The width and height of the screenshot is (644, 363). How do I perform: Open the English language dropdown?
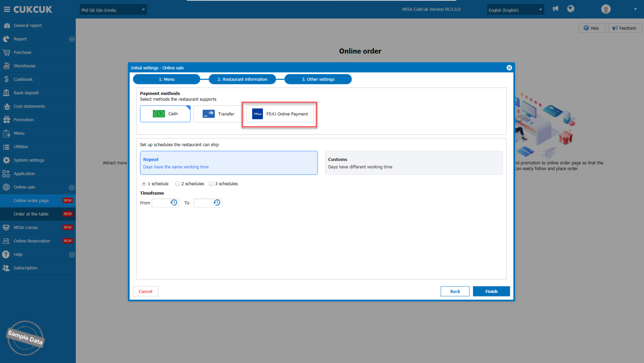coord(515,10)
